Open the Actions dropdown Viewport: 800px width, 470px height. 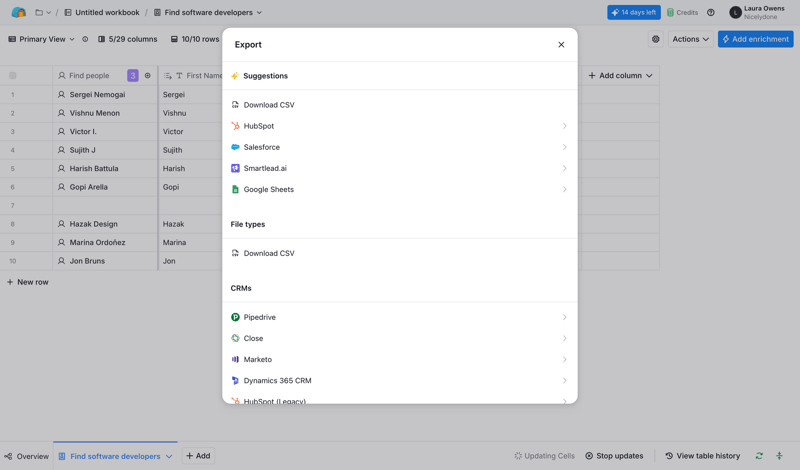coord(690,39)
